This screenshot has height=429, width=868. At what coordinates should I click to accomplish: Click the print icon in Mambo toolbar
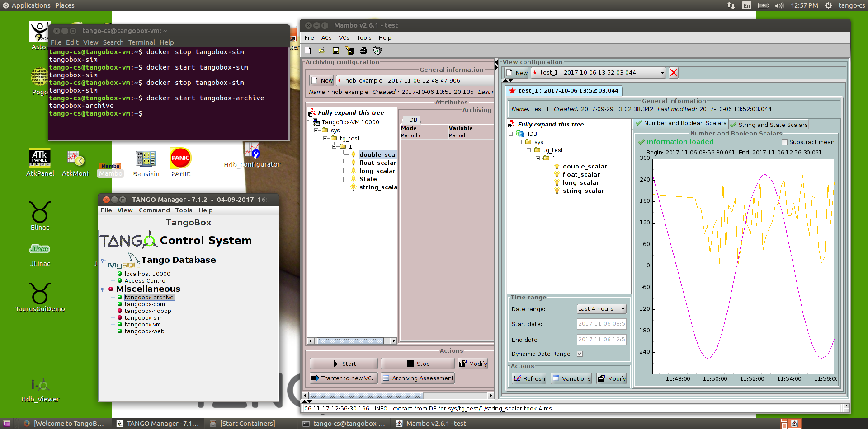tap(363, 51)
